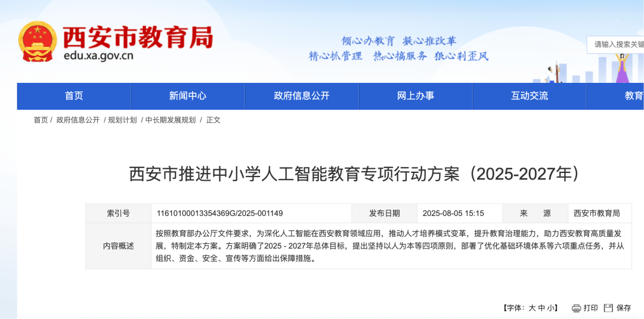Click the 打印 print link

point(590,308)
